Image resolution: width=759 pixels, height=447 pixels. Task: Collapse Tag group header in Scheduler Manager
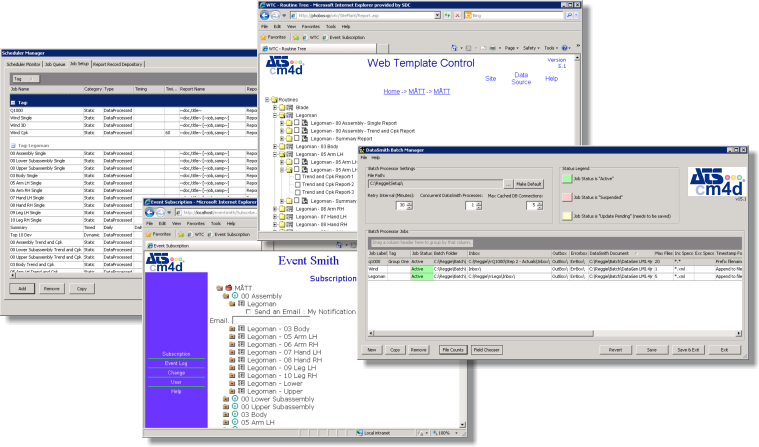[x=13, y=103]
